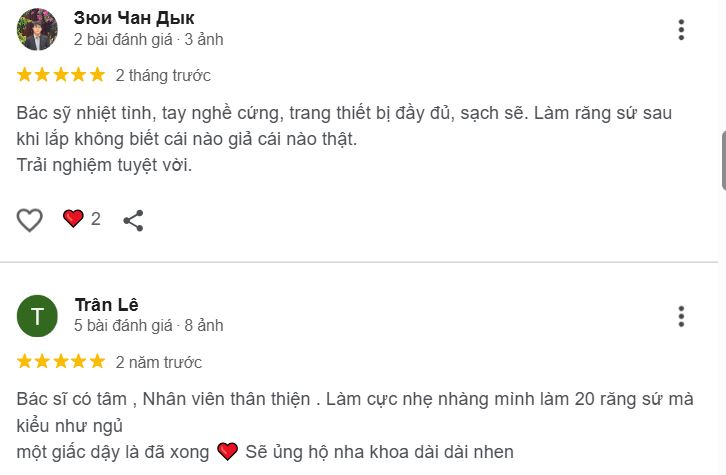
Task: Open Зюи Чан Дык's profile photo
Action: tap(37, 30)
